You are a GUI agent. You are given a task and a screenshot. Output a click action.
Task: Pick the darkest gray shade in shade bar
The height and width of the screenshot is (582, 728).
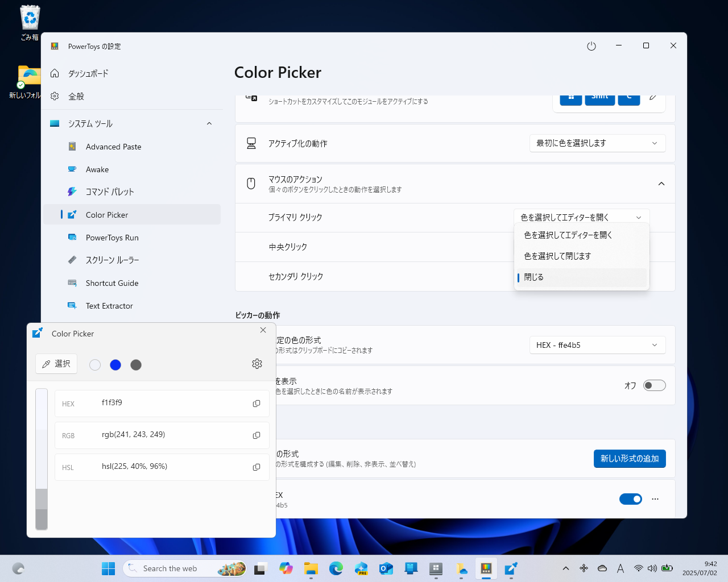[42, 519]
